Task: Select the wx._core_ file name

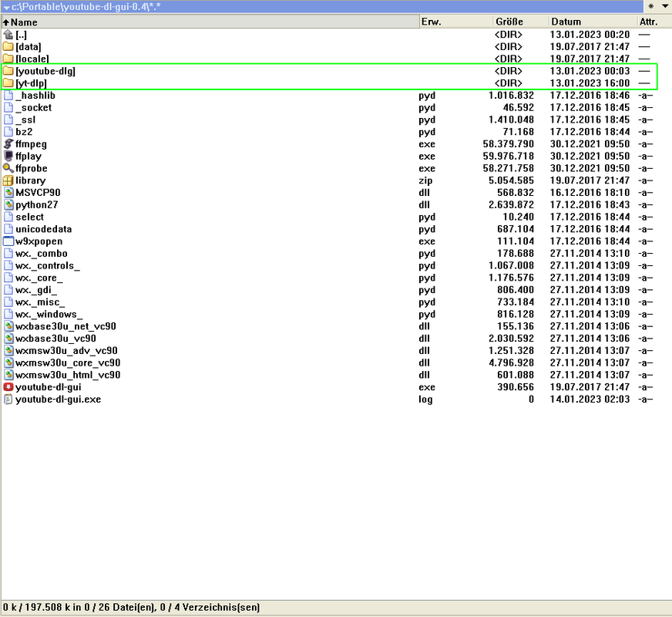Action: click(x=39, y=278)
